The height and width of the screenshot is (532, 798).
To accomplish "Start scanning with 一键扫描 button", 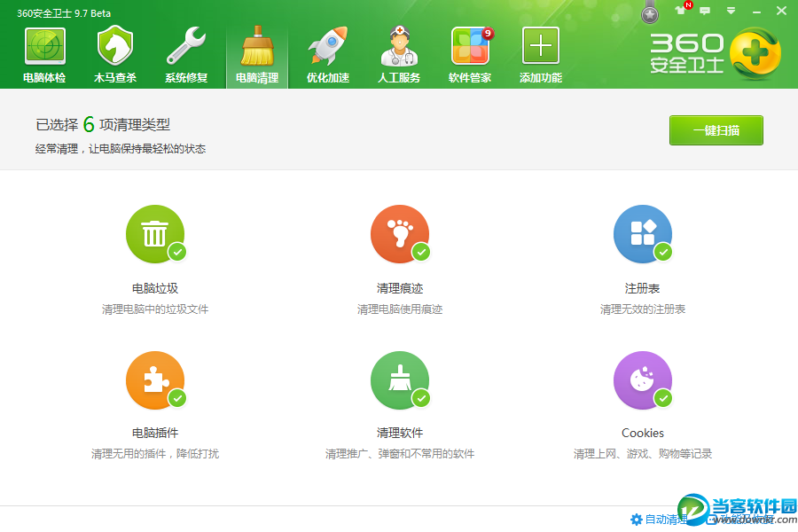I will [716, 130].
